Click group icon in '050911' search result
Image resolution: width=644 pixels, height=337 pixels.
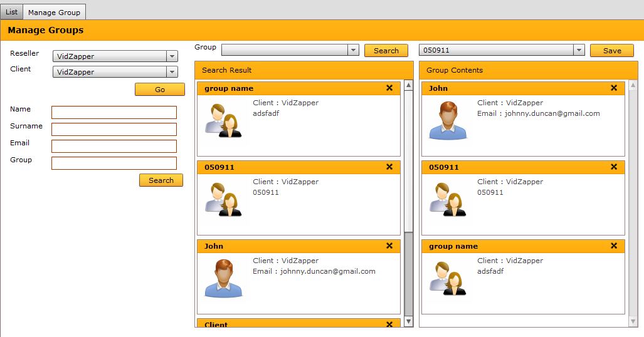[x=223, y=199]
